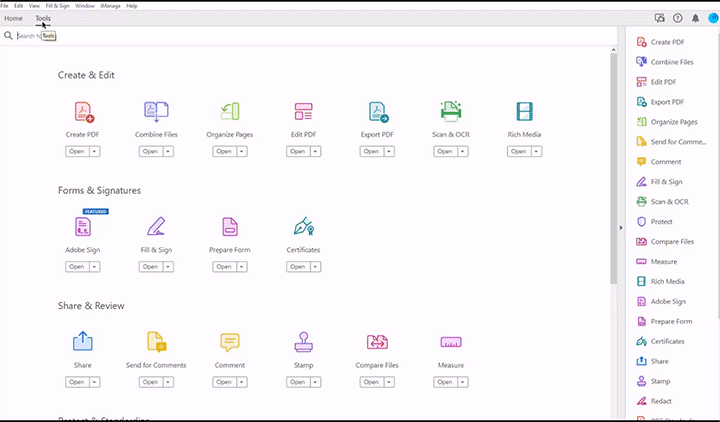Click Open button under Prepare Form
The height and width of the screenshot is (422, 720).
(x=224, y=267)
